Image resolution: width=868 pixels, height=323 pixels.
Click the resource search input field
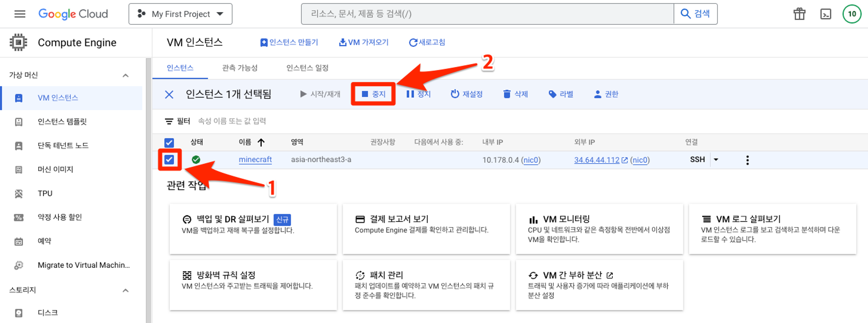point(487,14)
